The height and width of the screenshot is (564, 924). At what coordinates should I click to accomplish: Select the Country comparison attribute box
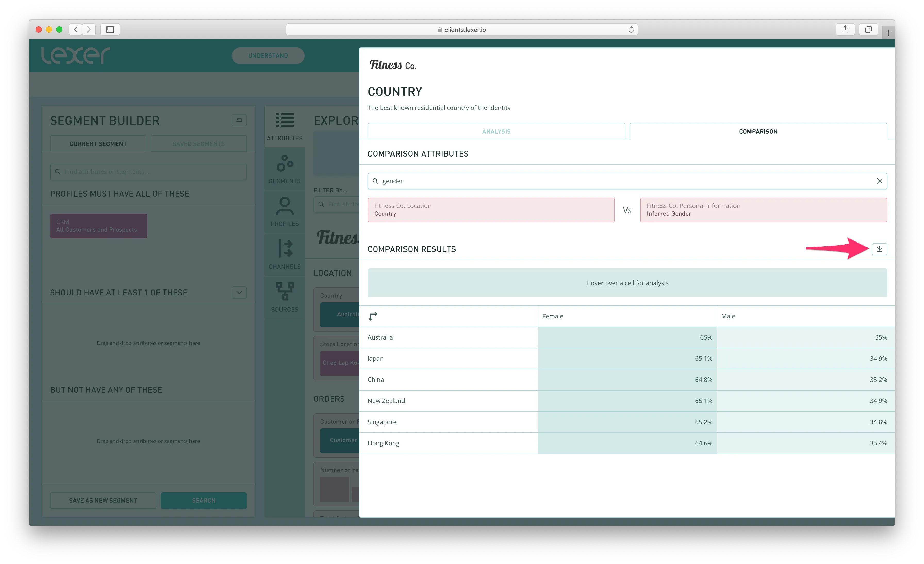coord(491,210)
